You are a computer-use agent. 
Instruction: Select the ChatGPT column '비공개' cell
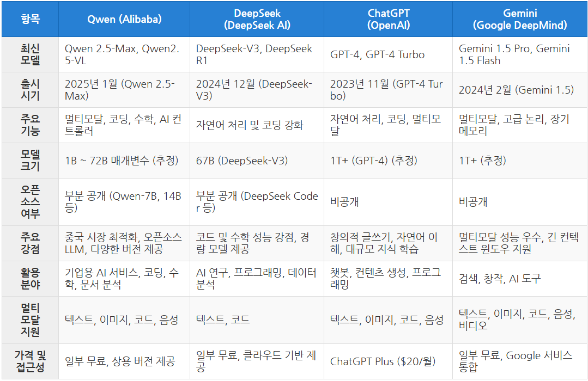[x=388, y=202]
